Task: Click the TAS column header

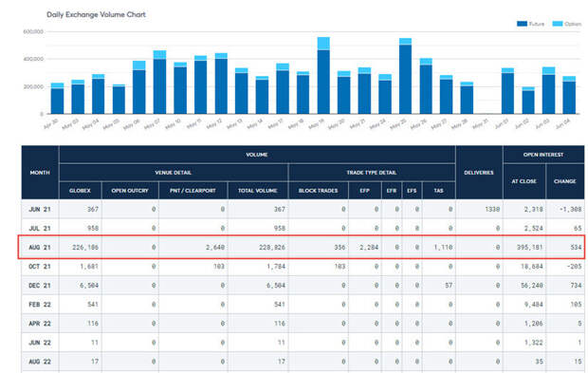Action: [439, 191]
